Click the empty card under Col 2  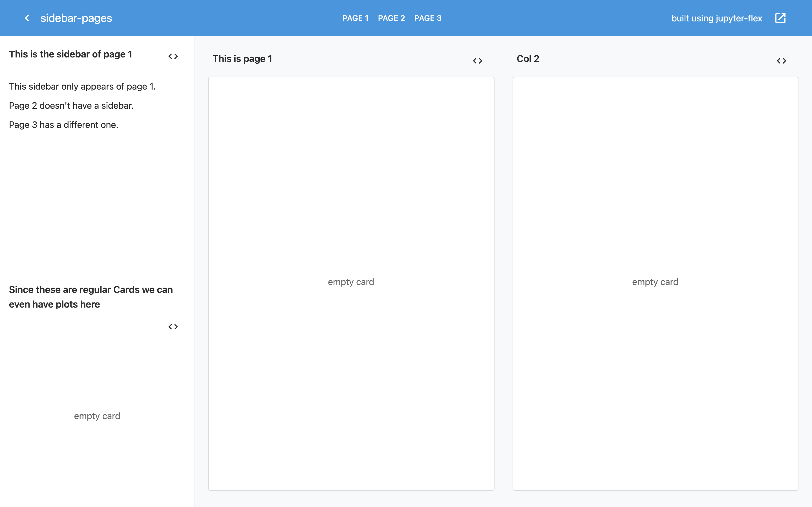pyautogui.click(x=655, y=282)
